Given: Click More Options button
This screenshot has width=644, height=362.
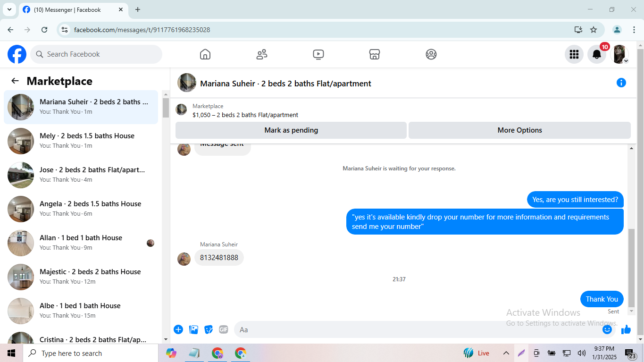Looking at the screenshot, I should coord(519,130).
